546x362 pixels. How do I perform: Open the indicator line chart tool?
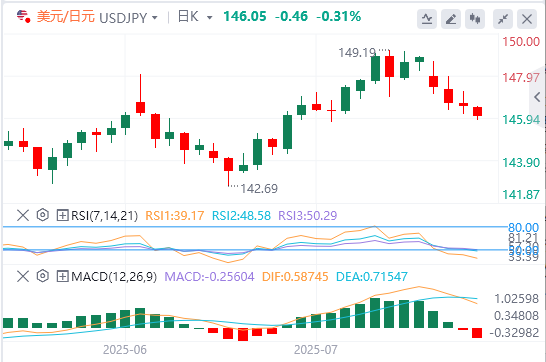click(x=427, y=18)
